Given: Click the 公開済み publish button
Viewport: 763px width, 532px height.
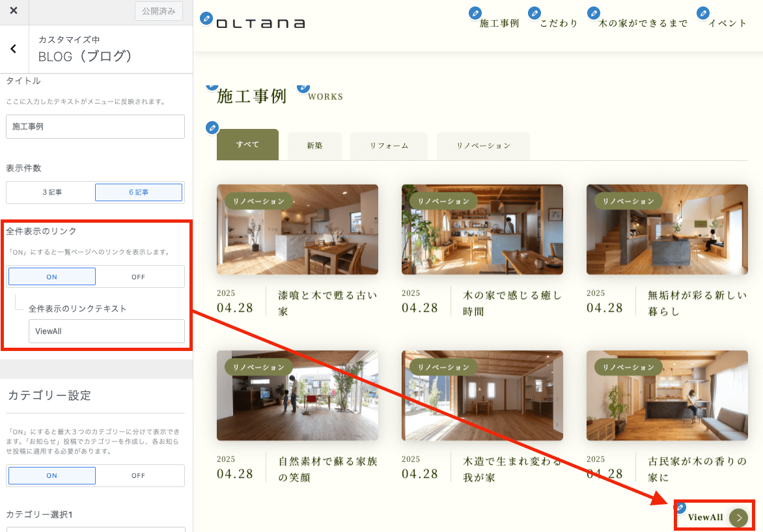Looking at the screenshot, I should pyautogui.click(x=159, y=10).
